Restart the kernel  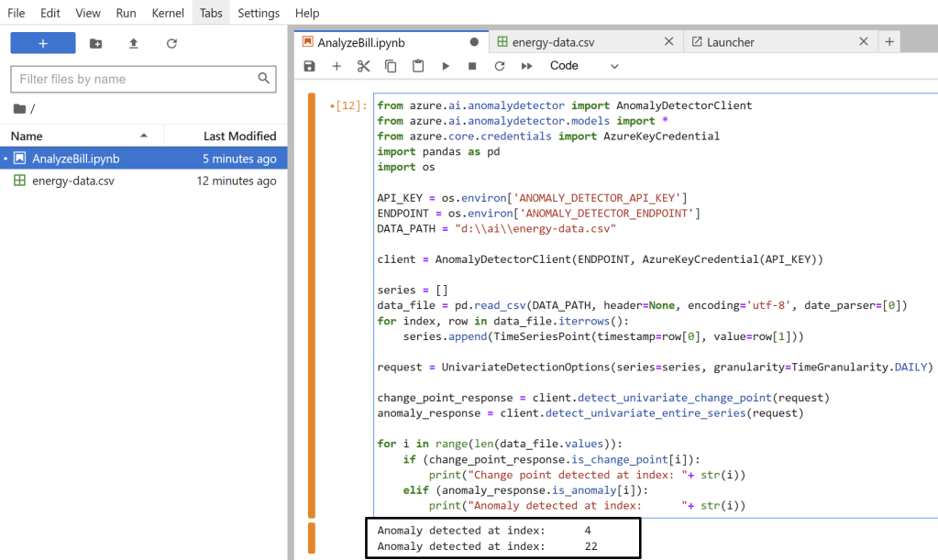[500, 66]
